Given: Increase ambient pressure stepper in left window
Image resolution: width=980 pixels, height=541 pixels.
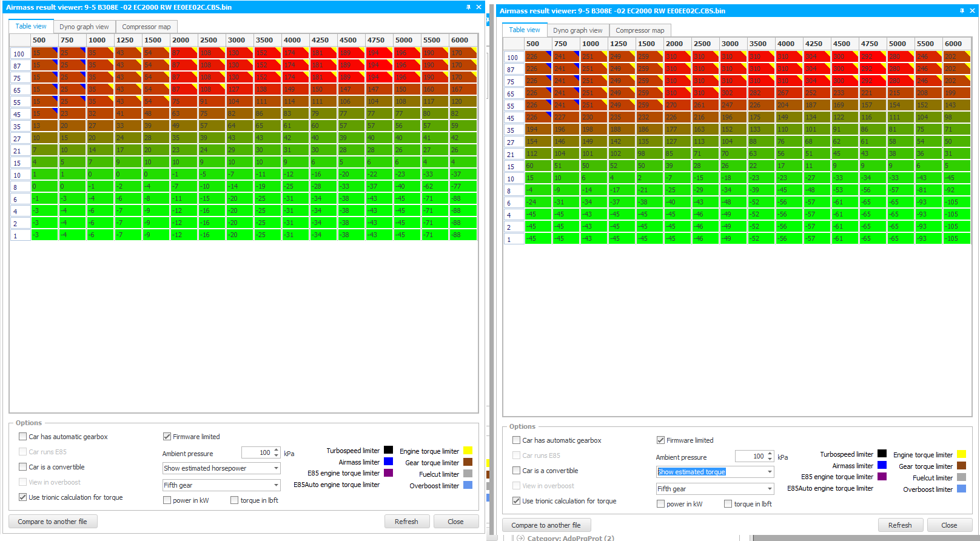Looking at the screenshot, I should 277,450.
